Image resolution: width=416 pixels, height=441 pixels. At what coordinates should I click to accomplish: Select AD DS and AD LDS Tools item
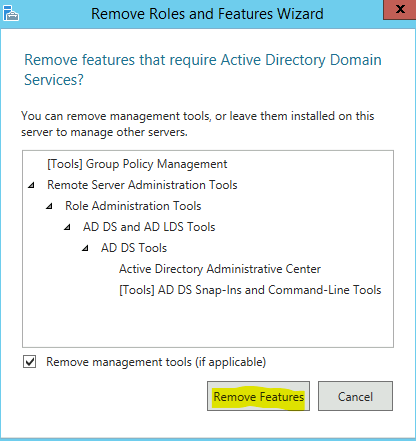149,227
